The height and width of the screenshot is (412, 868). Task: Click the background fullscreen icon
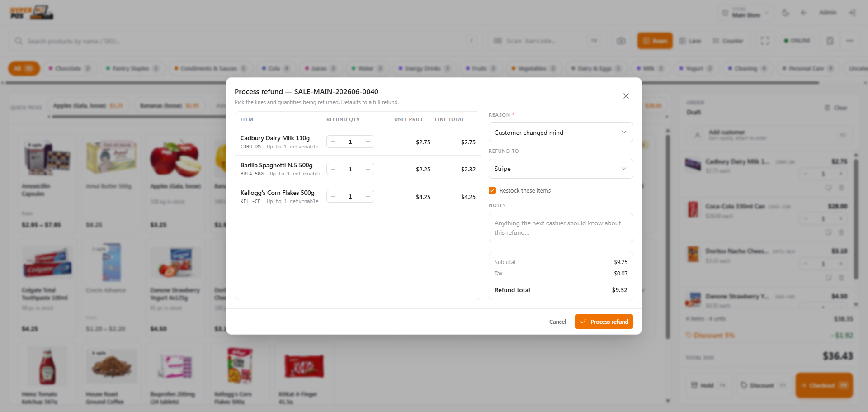764,41
